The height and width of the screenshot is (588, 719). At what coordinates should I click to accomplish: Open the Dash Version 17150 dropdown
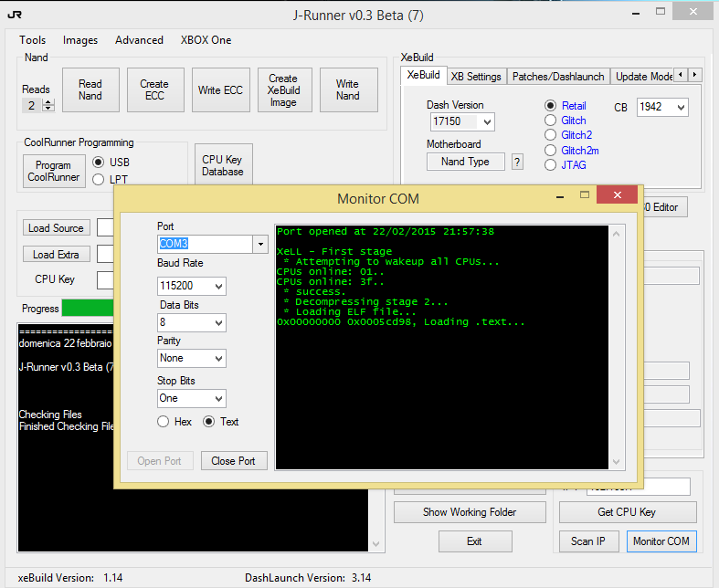click(487, 122)
